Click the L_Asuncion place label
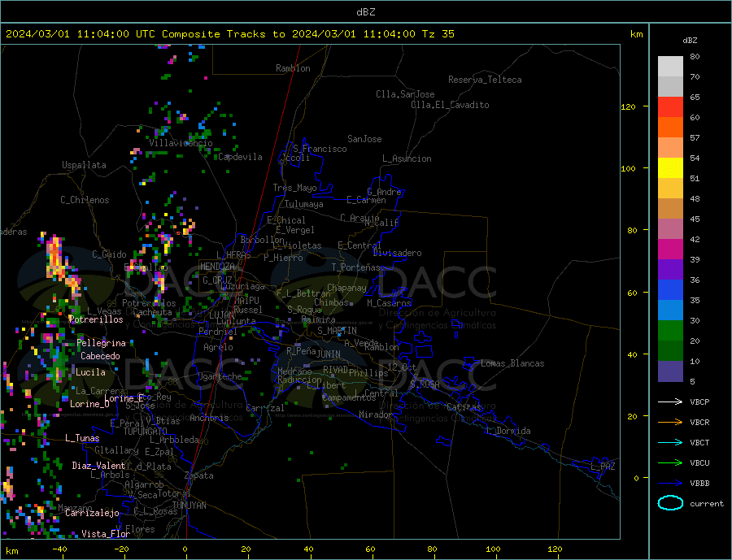732x560 pixels. [x=407, y=158]
